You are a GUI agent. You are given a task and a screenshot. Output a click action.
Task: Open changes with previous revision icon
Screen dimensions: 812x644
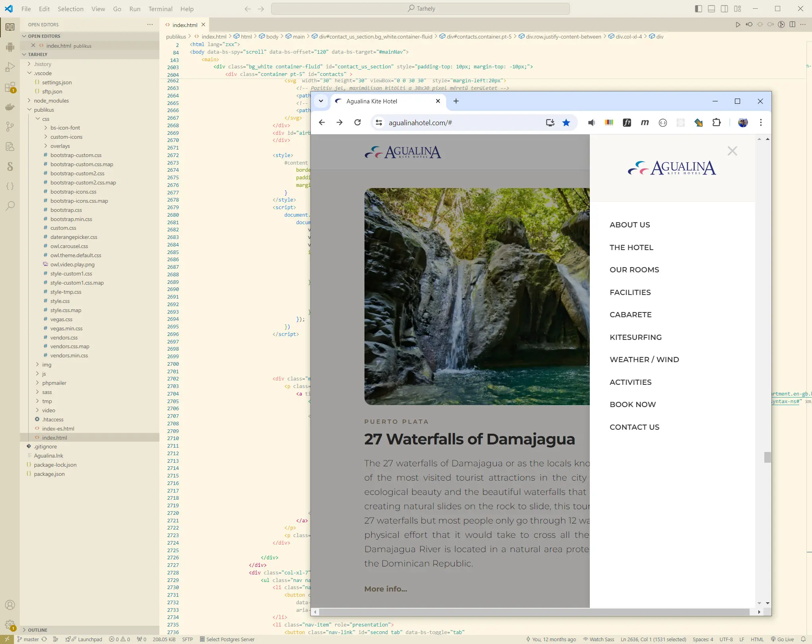(749, 25)
